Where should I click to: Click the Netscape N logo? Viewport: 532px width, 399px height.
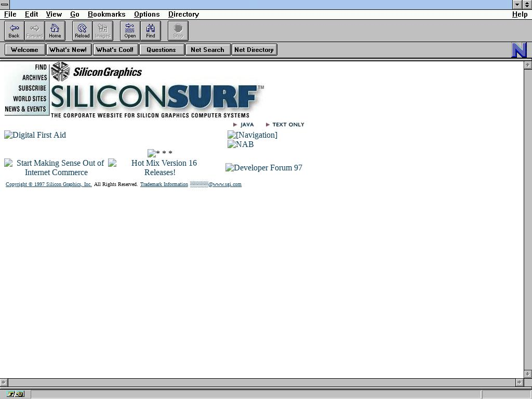(519, 50)
